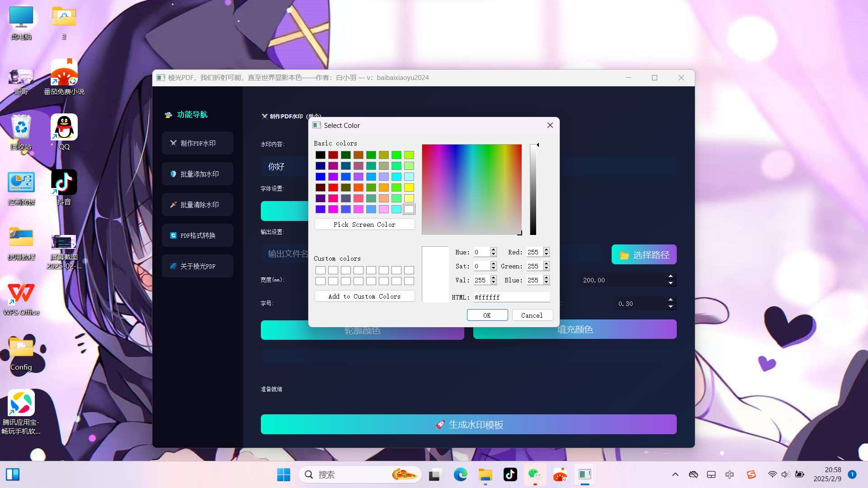868x488 pixels.
Task: Cancel the Select Color dialog
Action: click(x=532, y=315)
